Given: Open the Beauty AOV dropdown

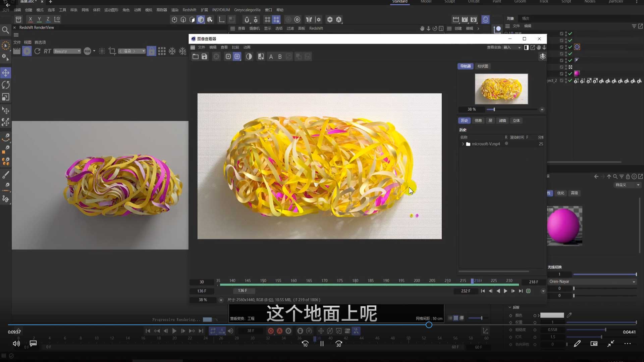Looking at the screenshot, I should pos(67,51).
